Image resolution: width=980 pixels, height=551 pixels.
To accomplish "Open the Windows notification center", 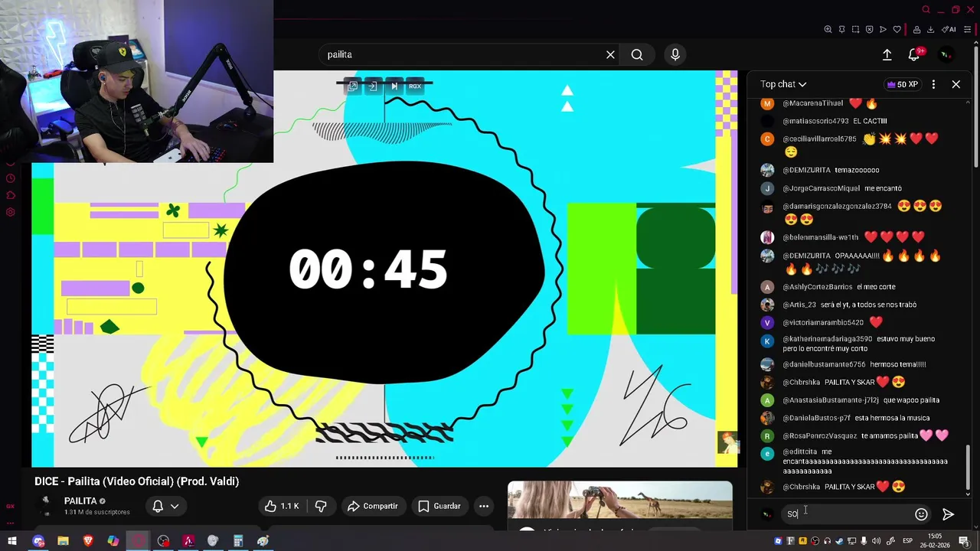I will [963, 541].
